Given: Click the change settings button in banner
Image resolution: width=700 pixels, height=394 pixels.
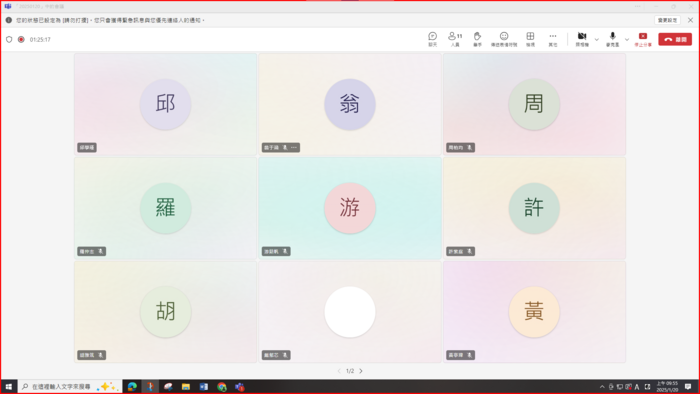Looking at the screenshot, I should [x=667, y=20].
